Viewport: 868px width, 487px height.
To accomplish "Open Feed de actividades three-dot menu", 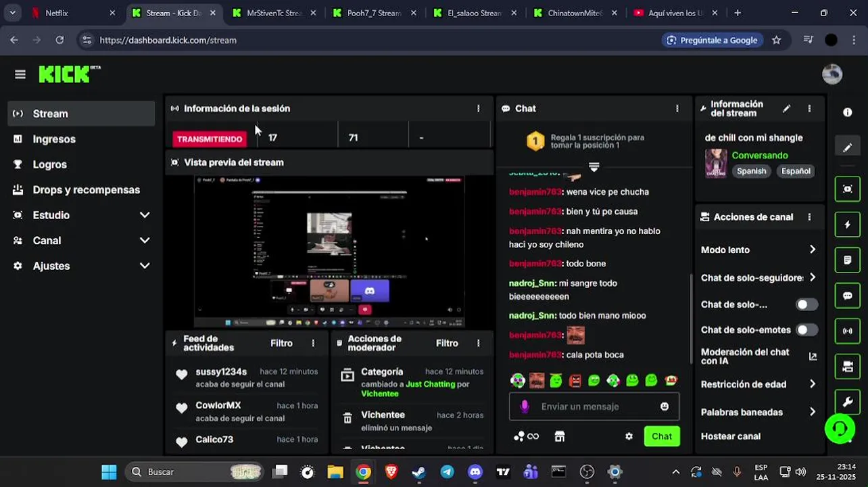I will pyautogui.click(x=313, y=344).
